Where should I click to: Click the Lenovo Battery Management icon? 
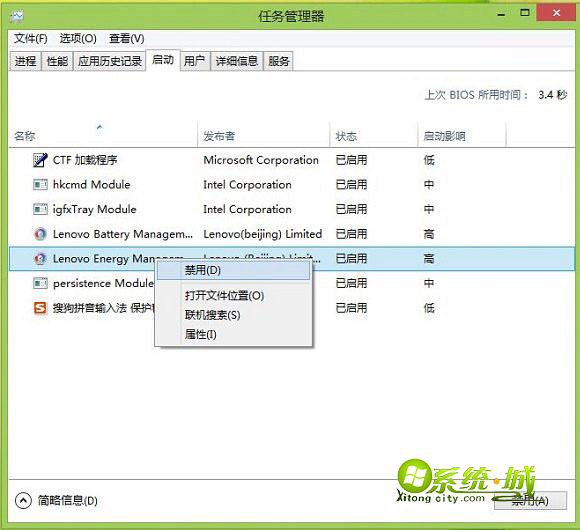[40, 234]
